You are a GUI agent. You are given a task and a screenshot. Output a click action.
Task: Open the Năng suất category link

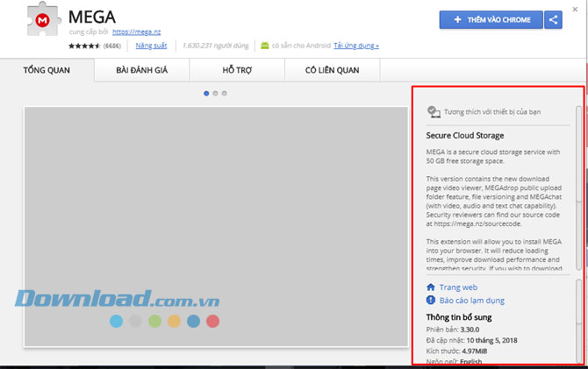pyautogui.click(x=151, y=46)
